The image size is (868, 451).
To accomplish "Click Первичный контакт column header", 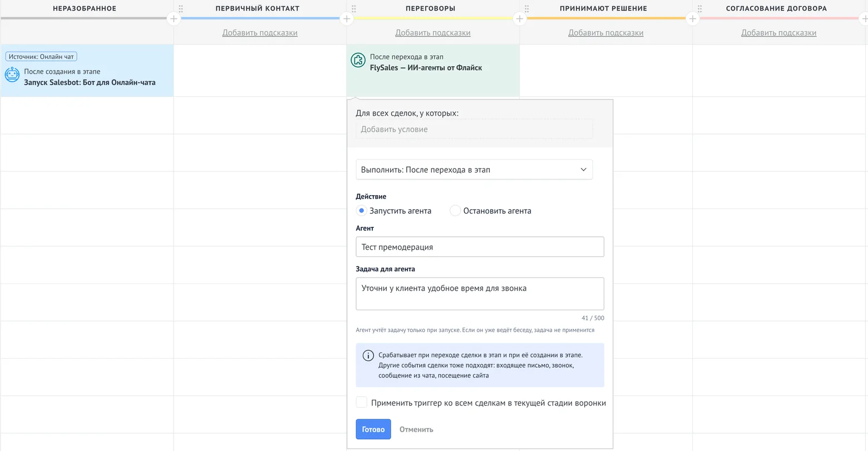I will (258, 8).
